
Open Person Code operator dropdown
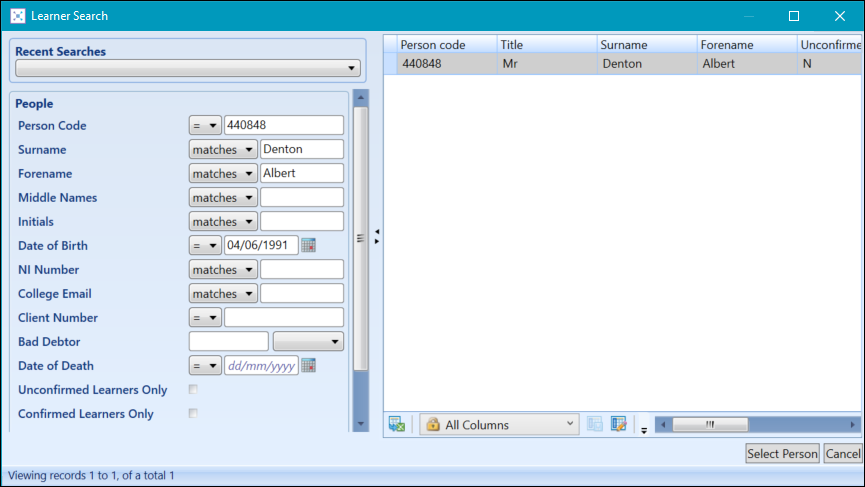[x=205, y=125]
